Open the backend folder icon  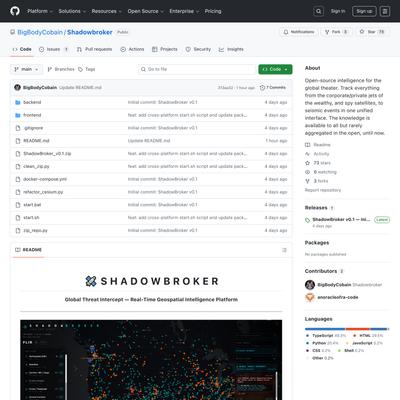click(18, 102)
